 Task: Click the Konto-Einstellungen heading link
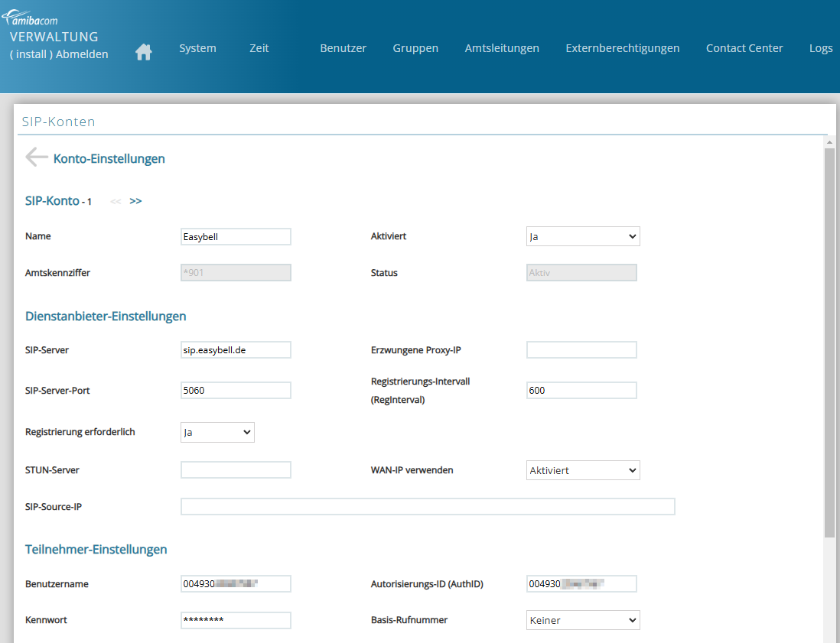pos(109,159)
